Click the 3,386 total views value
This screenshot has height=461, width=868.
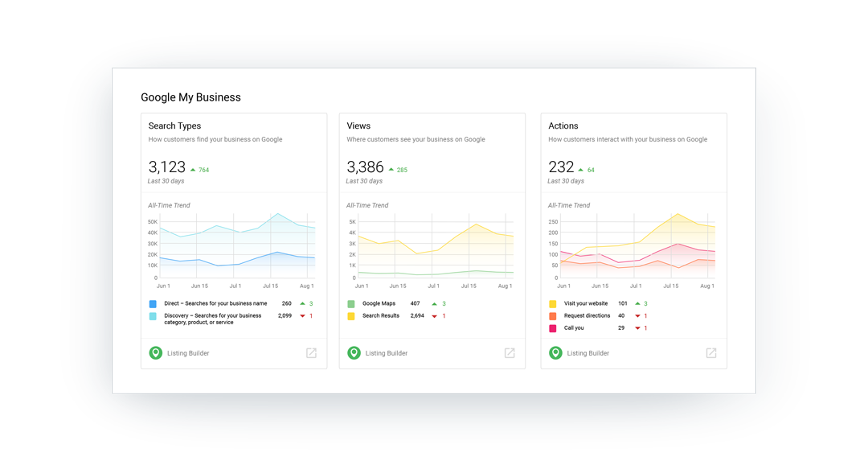[x=365, y=167]
